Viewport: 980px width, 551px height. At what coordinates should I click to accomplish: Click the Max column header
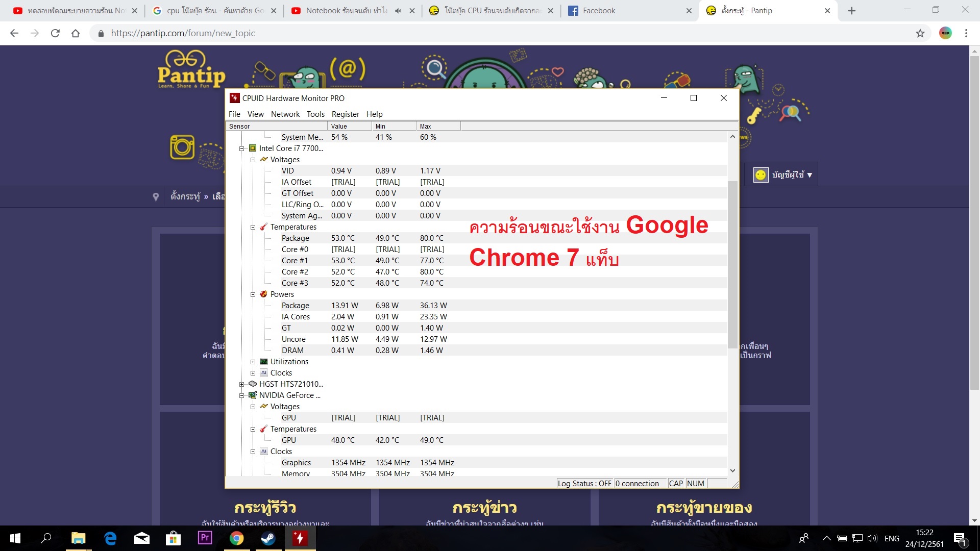point(438,126)
